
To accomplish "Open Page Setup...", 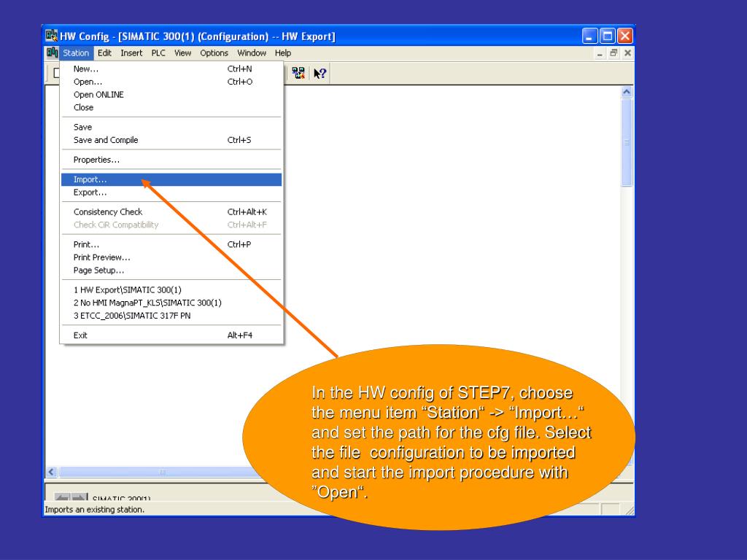I will [171, 270].
